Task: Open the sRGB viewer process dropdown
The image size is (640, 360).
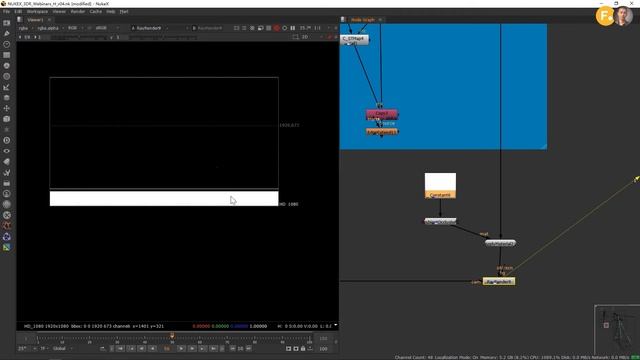Action: (107, 28)
